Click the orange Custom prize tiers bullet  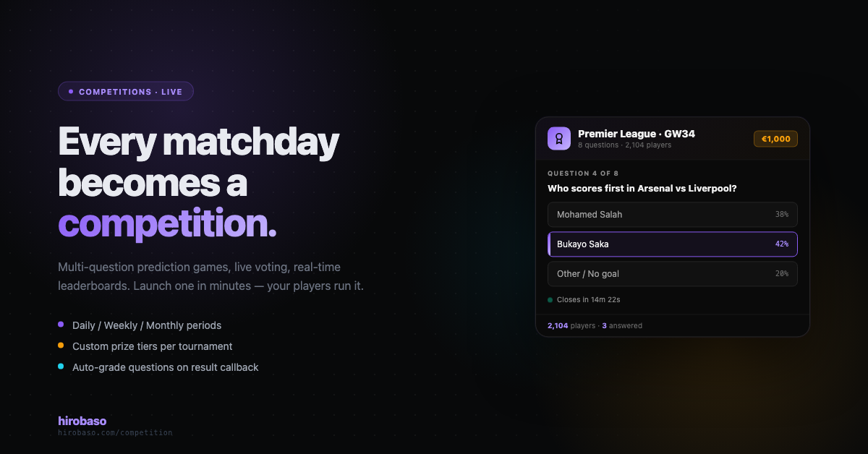(61, 346)
